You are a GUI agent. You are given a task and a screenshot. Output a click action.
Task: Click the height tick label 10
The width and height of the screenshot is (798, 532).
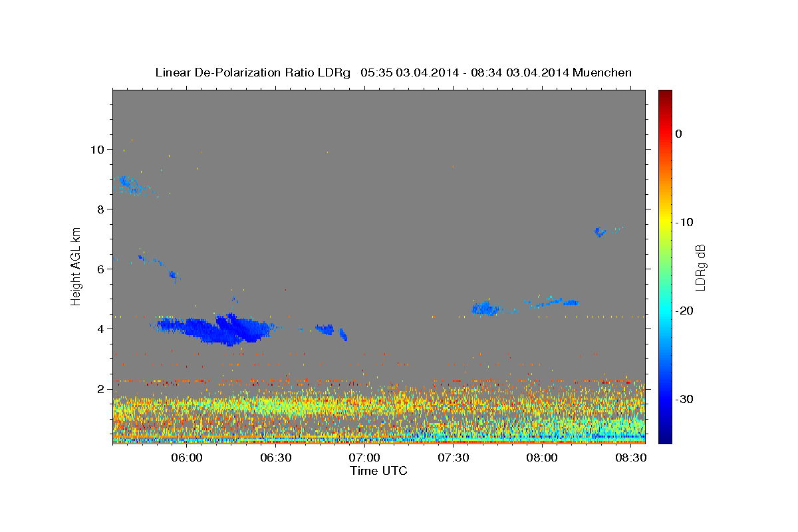(x=98, y=149)
